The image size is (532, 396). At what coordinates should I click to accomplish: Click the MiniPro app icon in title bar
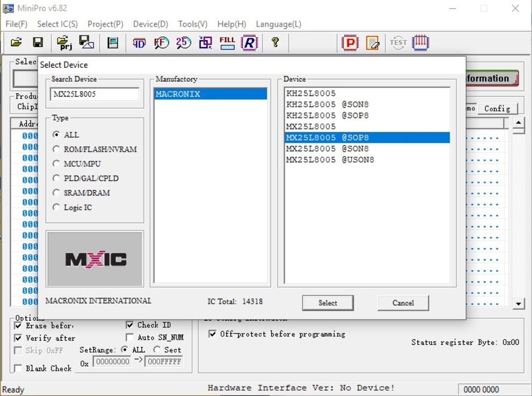[x=8, y=8]
